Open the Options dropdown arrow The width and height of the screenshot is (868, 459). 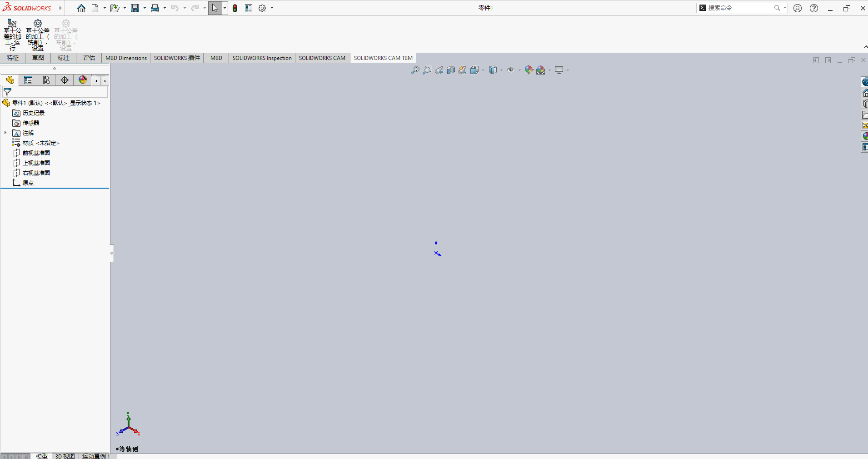[272, 8]
